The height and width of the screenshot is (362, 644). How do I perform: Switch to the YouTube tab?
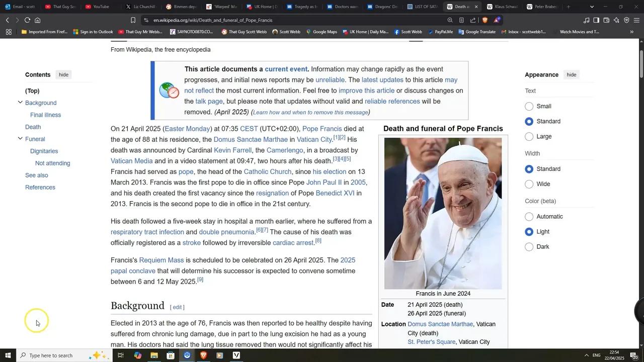click(98, 7)
